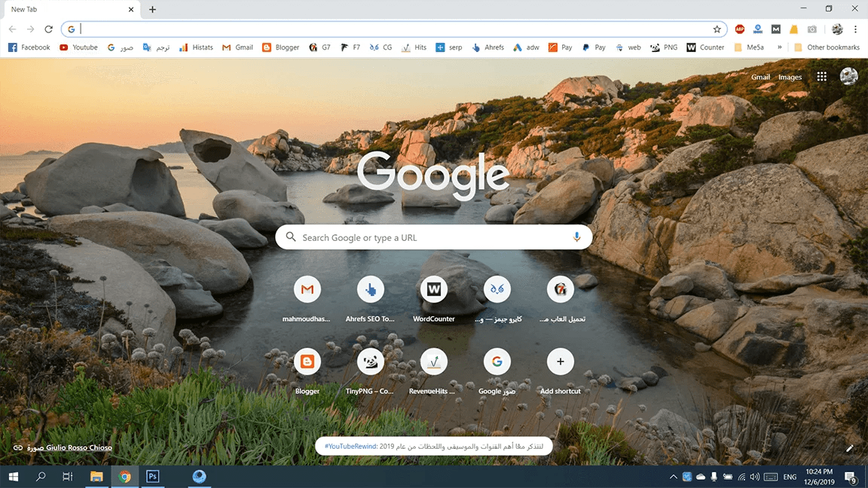868x488 pixels.
Task: Open the CG bookmark
Action: [381, 47]
